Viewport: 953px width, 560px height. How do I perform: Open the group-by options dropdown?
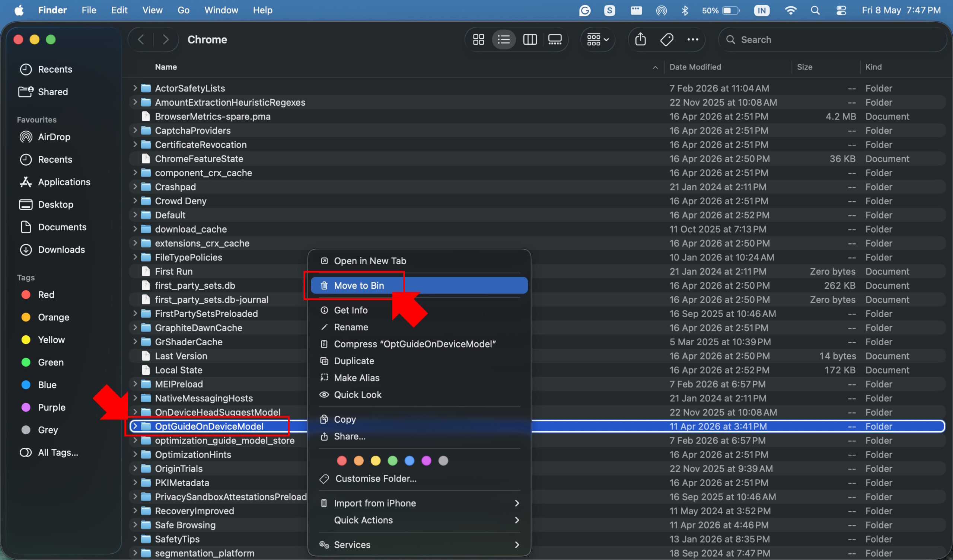click(x=597, y=39)
